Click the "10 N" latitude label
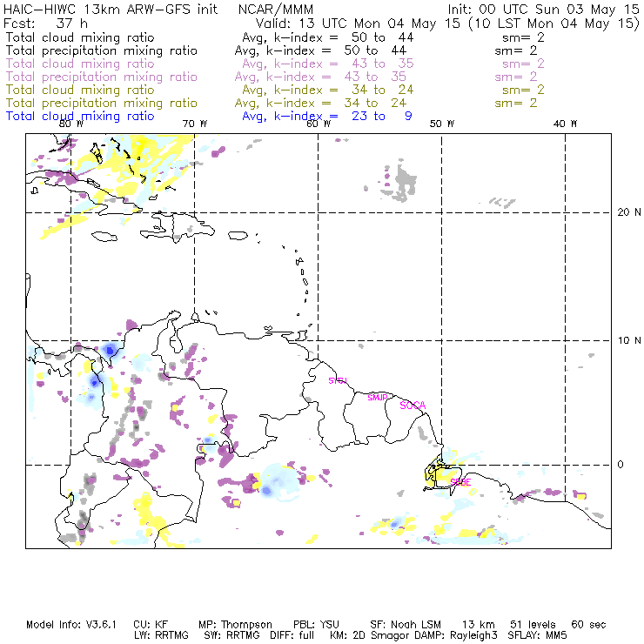This screenshot has width=644, height=644. pos(629,340)
